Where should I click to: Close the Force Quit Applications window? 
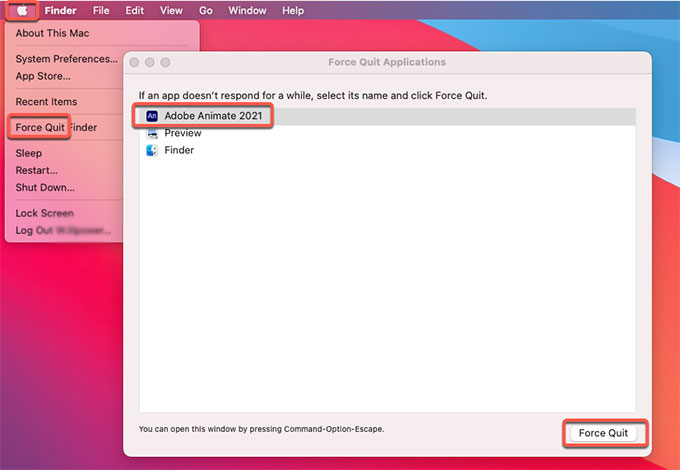click(x=134, y=62)
